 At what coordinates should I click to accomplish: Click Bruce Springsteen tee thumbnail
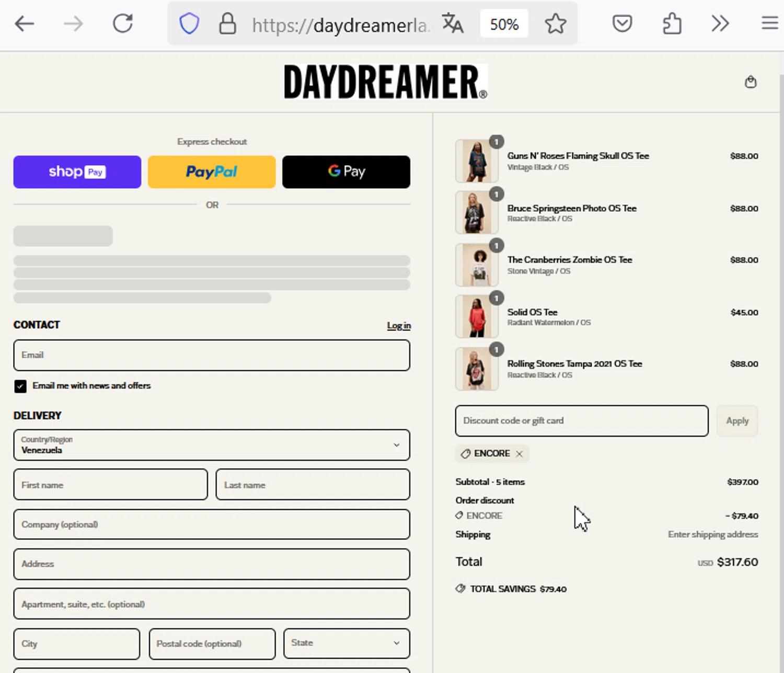tap(477, 212)
